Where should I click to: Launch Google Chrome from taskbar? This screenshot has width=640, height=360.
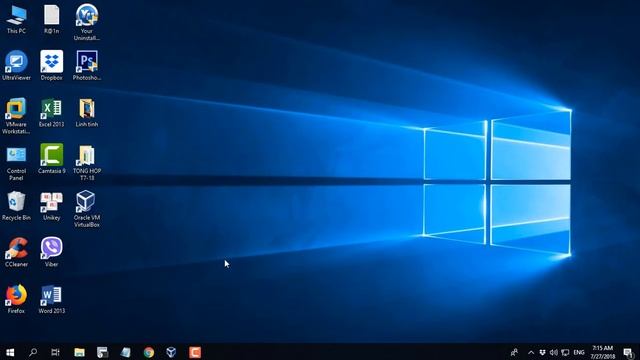(x=149, y=352)
